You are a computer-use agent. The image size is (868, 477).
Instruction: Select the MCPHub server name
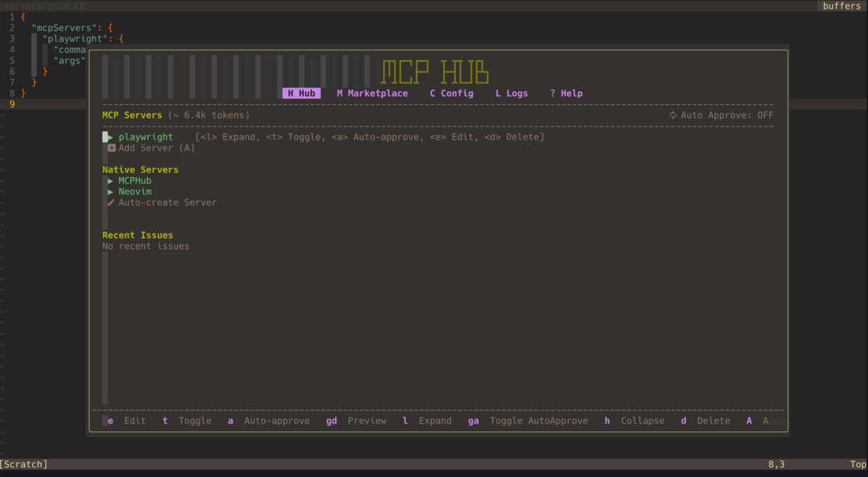135,181
